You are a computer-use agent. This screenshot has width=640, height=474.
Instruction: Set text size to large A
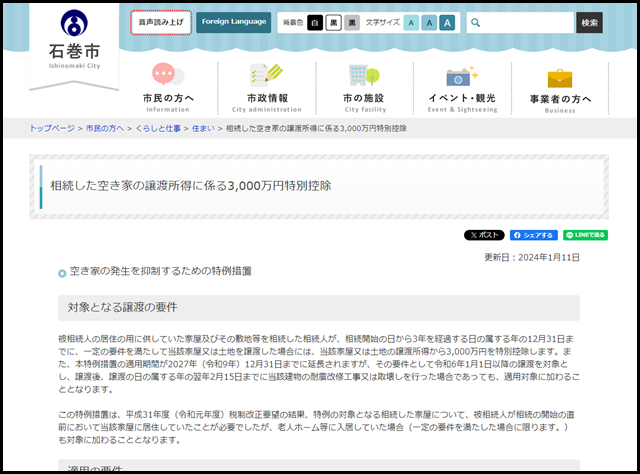click(x=447, y=23)
